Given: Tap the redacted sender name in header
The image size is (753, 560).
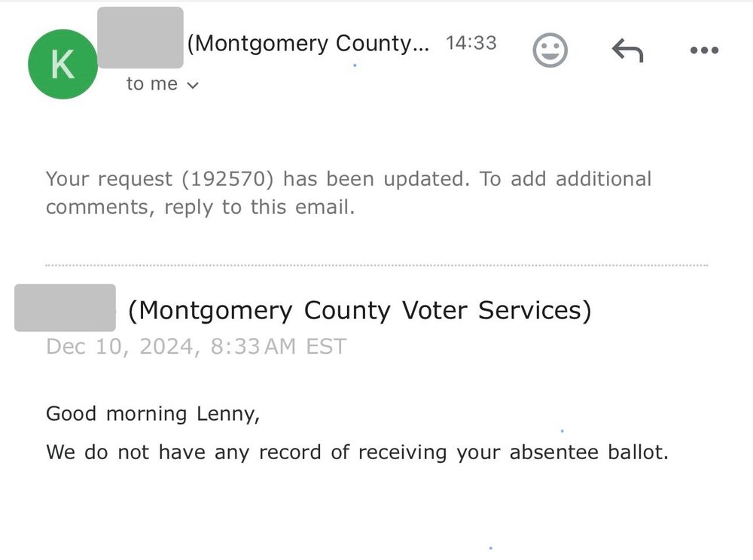Looking at the screenshot, I should point(140,38).
